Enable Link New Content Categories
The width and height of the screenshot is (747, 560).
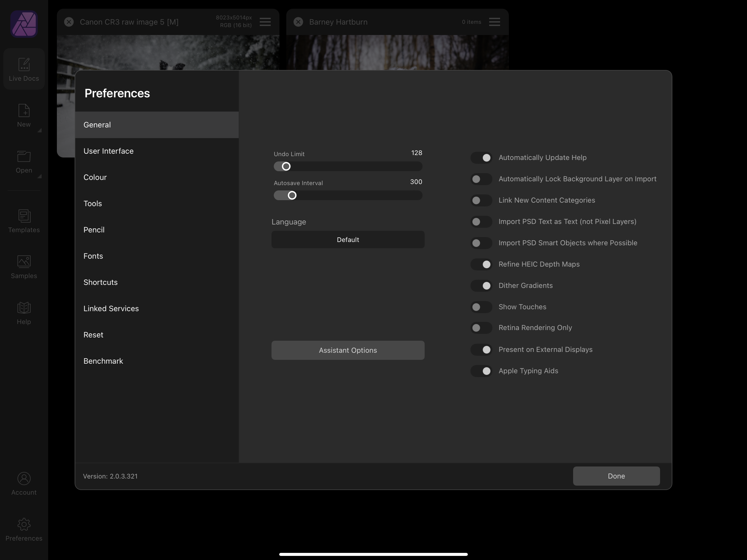481,200
